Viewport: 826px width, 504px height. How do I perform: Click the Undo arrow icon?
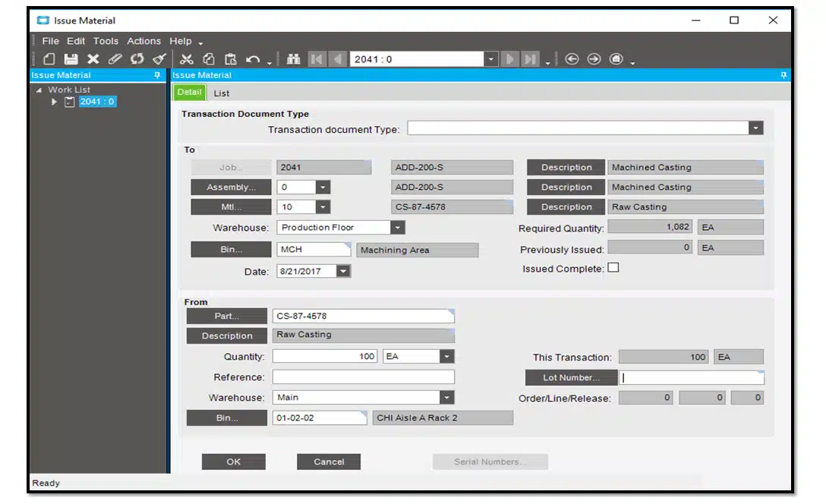253,59
